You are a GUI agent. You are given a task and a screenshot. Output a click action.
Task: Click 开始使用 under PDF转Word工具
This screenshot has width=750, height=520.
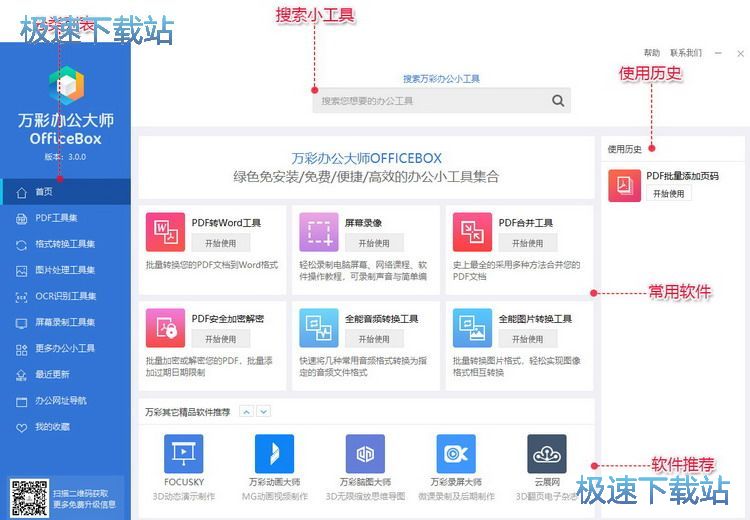pos(221,243)
